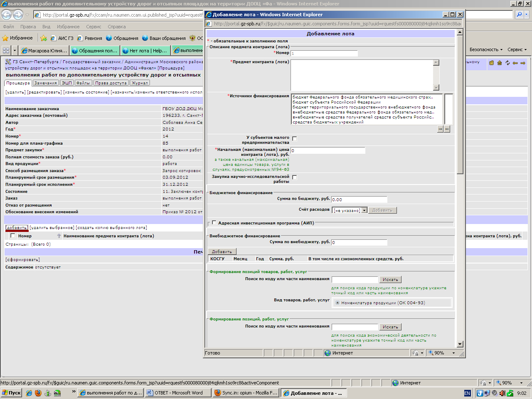Click the EN language indicator in tray

click(x=467, y=393)
